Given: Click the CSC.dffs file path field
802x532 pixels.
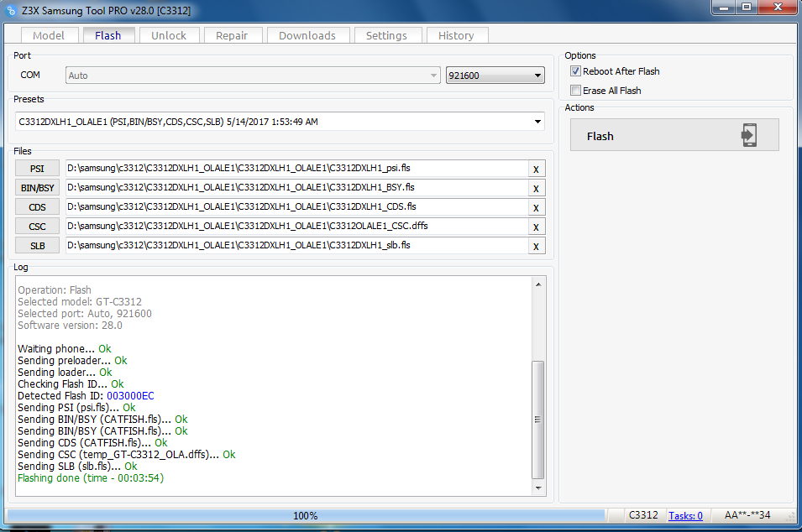Looking at the screenshot, I should 296,226.
